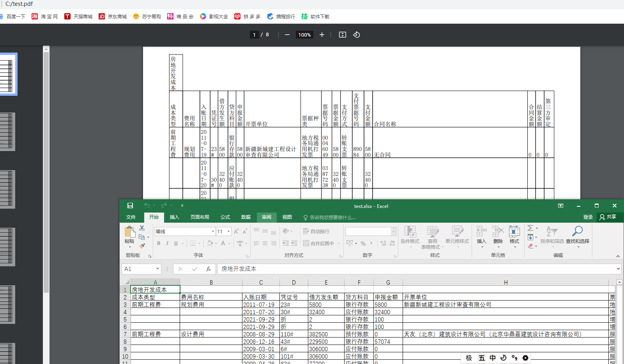Redo the action in the Excel quick access toolbar
This screenshot has width=624, height=364.
point(164,206)
